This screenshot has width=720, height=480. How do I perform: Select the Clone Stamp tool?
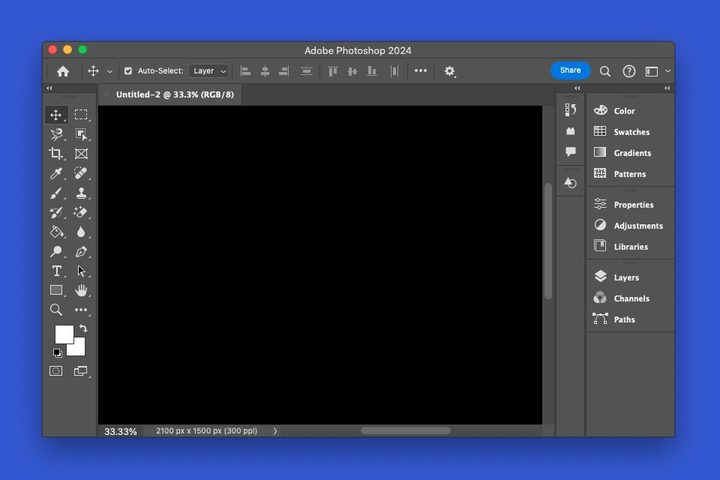81,193
